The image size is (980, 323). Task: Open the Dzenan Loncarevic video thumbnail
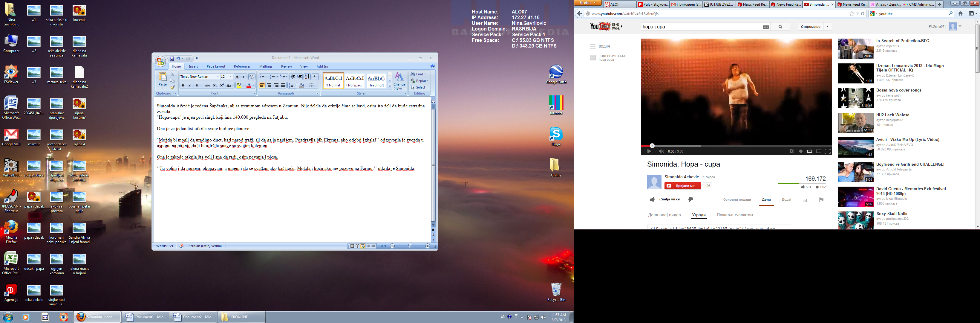pyautogui.click(x=856, y=73)
